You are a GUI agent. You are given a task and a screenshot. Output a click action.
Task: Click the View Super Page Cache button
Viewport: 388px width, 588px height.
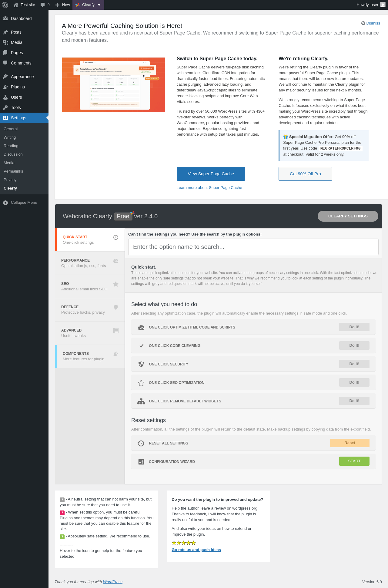pos(211,174)
